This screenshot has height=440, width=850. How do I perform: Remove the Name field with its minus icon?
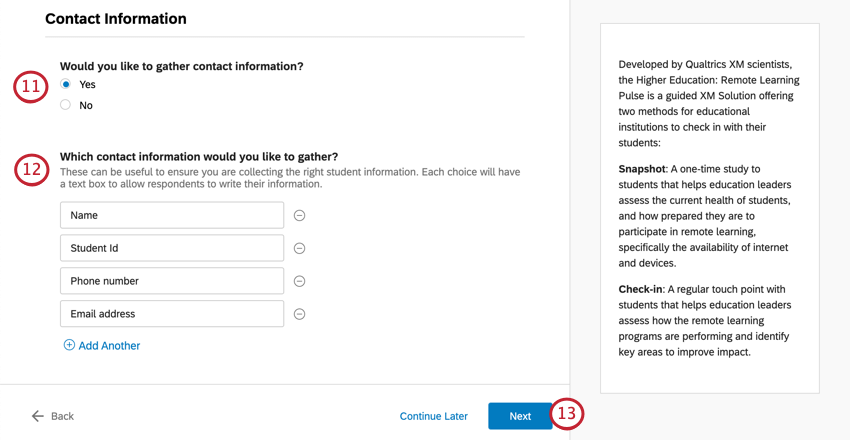coord(299,215)
